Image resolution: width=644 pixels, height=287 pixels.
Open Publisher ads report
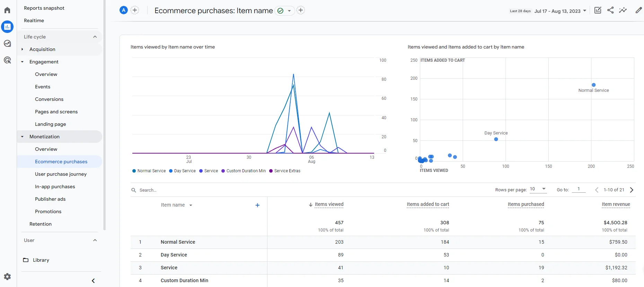[x=50, y=199]
